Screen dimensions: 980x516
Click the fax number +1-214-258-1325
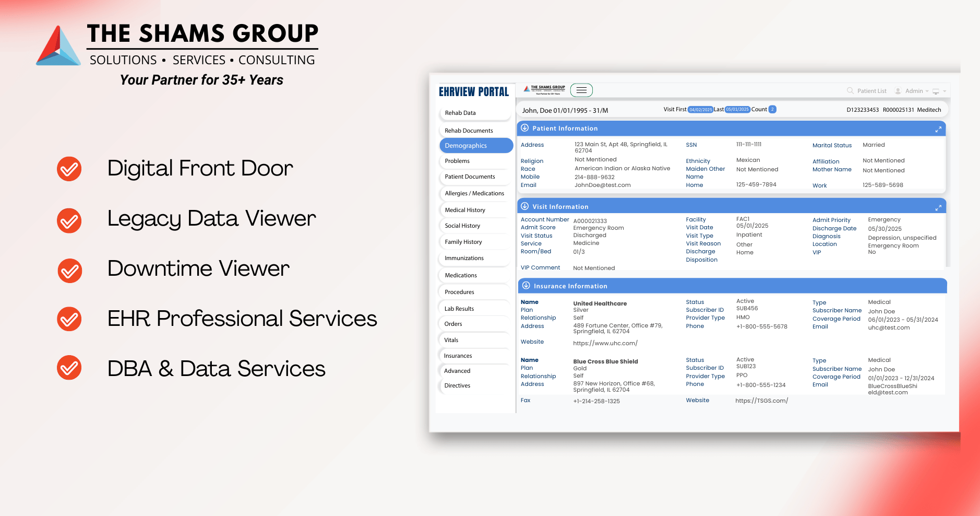(x=596, y=401)
